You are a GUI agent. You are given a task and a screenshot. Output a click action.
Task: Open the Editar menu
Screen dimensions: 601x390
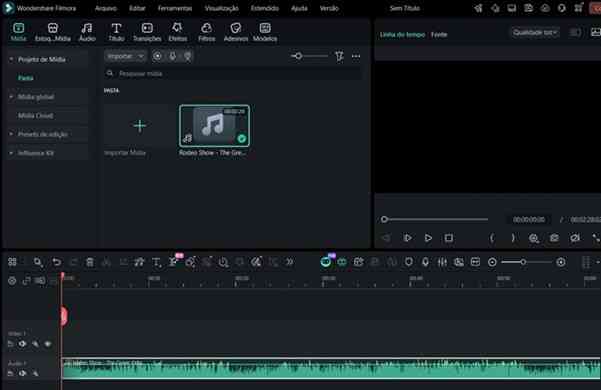pos(137,8)
